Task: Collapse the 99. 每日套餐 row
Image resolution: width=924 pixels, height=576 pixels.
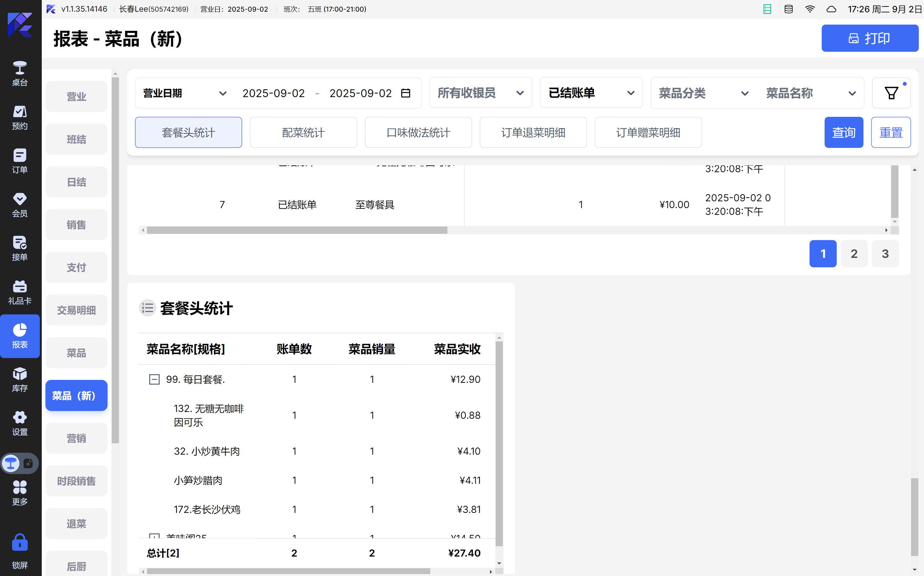Action: pyautogui.click(x=154, y=380)
